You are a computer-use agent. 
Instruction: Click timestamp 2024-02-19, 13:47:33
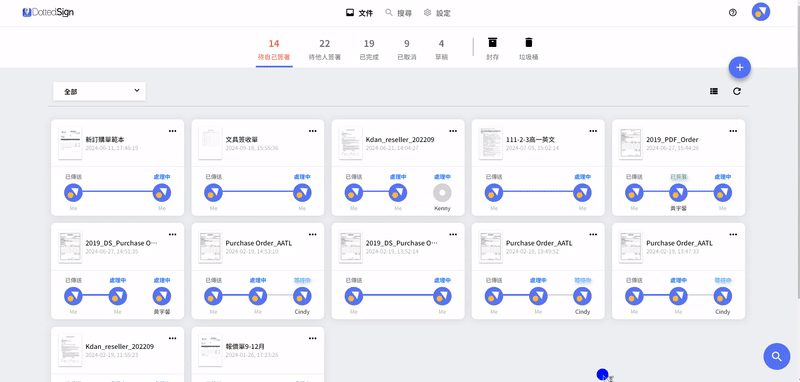(672, 251)
